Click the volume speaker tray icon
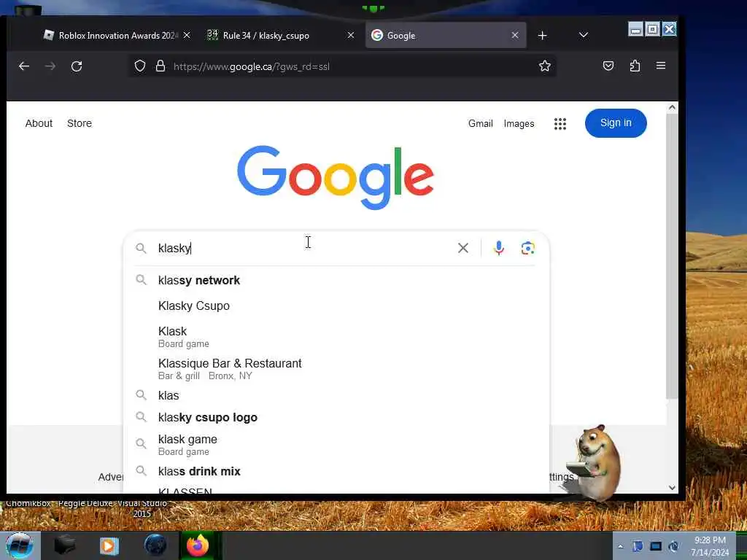The image size is (747, 560). pyautogui.click(x=673, y=546)
